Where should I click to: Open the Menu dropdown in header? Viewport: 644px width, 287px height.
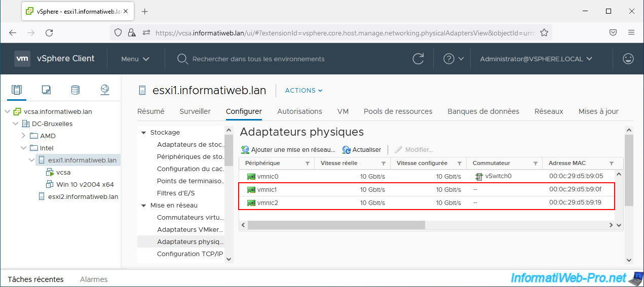click(135, 59)
